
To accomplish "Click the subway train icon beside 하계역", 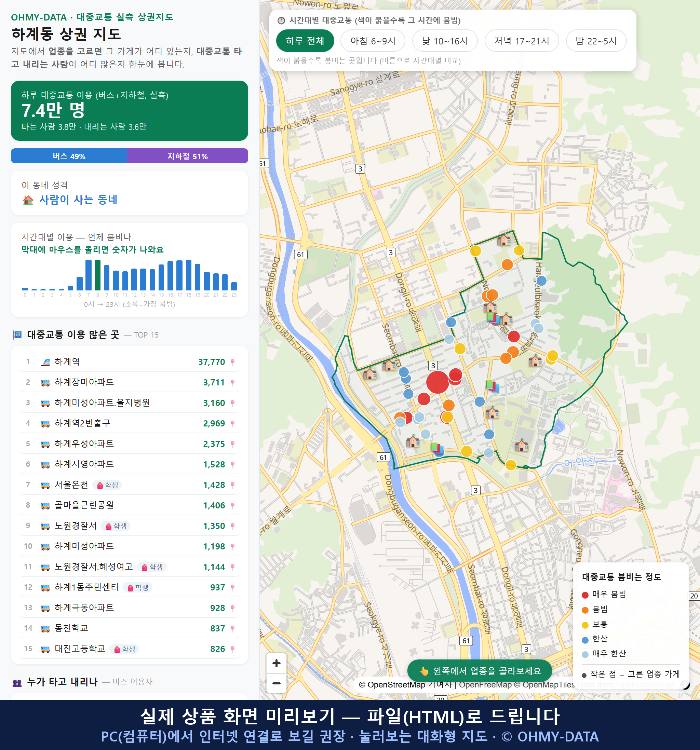I will (45, 362).
